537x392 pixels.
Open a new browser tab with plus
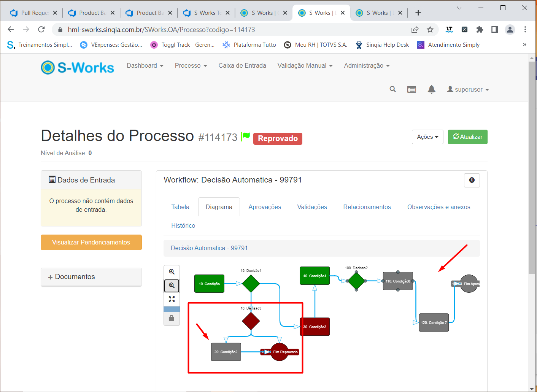tap(418, 13)
